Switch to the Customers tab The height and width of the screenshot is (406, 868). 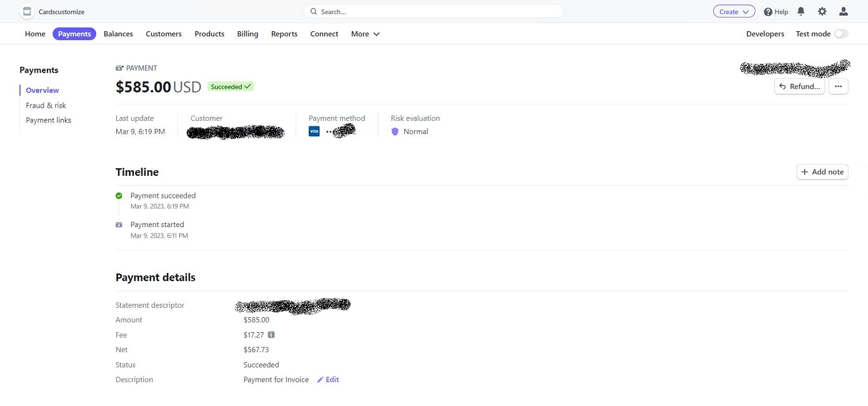tap(164, 34)
